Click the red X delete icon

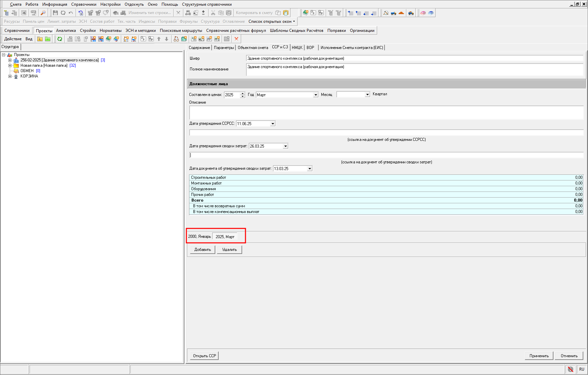pyautogui.click(x=236, y=39)
